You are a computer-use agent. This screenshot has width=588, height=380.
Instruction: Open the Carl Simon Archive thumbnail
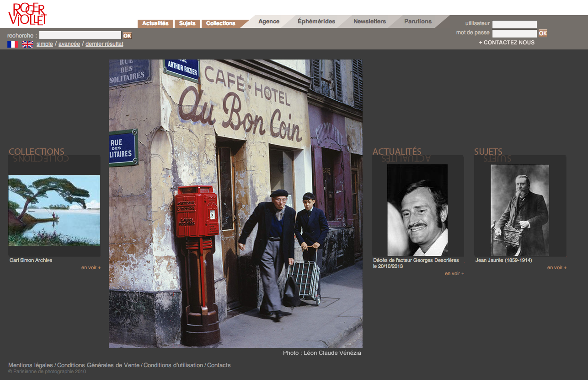pos(54,210)
